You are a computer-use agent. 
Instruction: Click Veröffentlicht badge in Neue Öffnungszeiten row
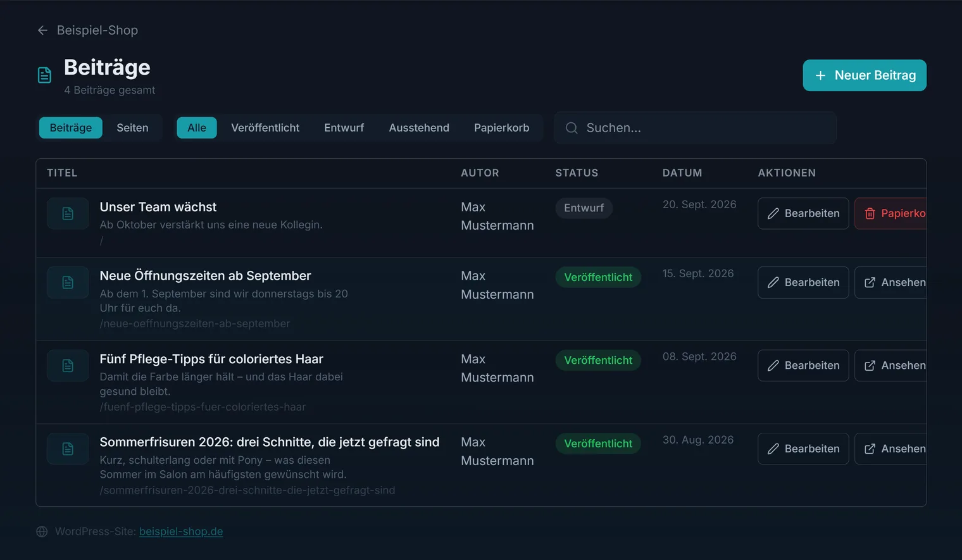pyautogui.click(x=598, y=277)
